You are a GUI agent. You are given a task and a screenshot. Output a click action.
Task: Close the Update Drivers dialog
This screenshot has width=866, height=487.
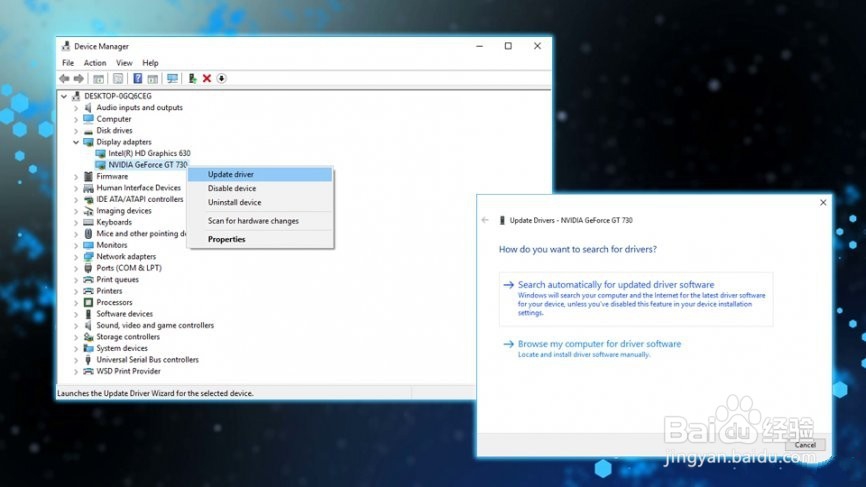tap(823, 203)
